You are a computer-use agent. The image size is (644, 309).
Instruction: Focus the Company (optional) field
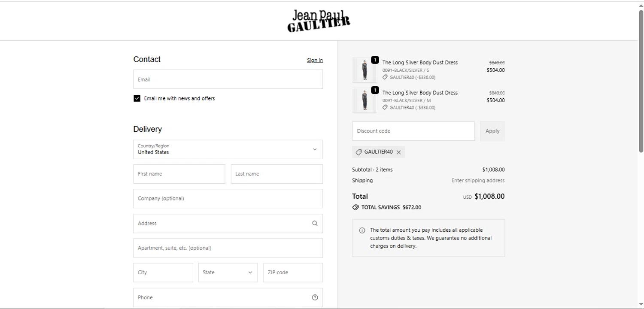point(228,199)
